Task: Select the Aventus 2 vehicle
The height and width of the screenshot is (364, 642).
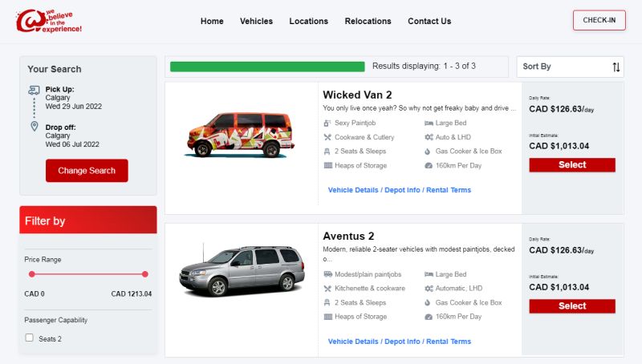Action: point(572,306)
